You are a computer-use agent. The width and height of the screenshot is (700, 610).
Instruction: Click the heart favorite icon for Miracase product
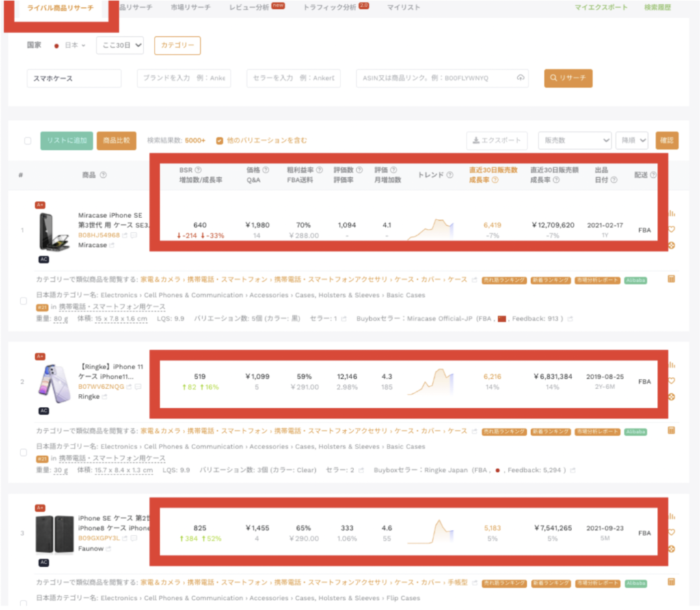671,229
